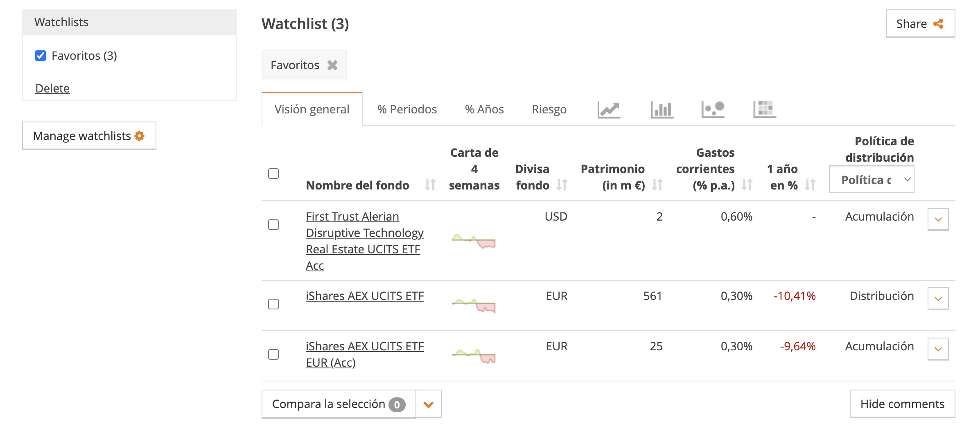Open the heatmap grid view
Viewport: 980px width, 442px height.
[764, 109]
